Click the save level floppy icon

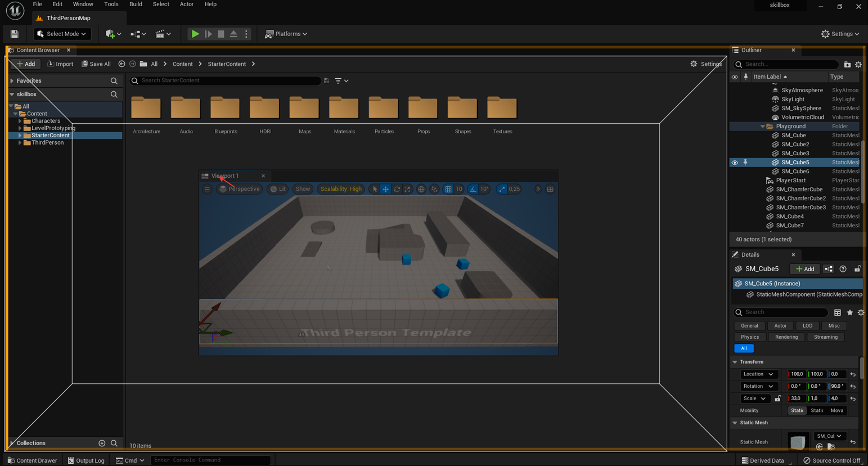[15, 34]
